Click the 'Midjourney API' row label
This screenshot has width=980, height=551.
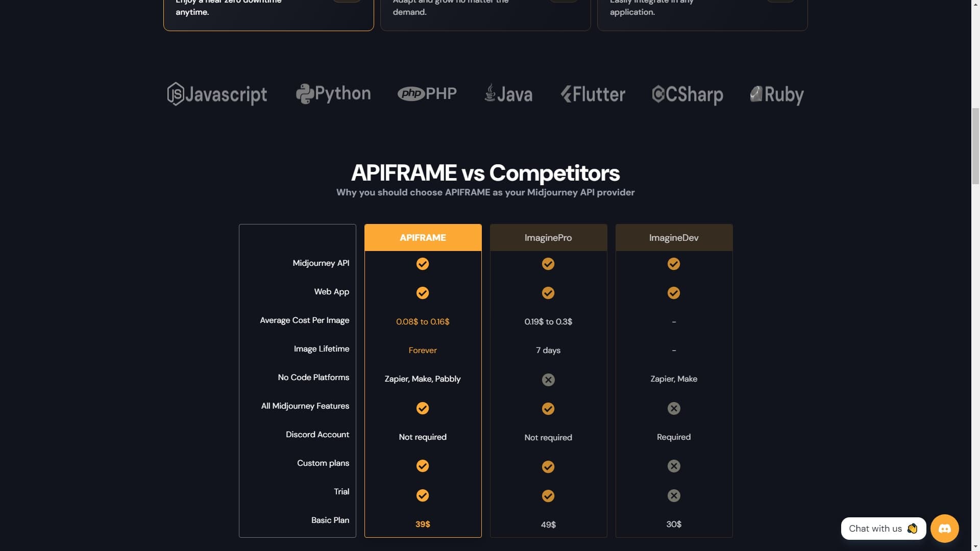321,263
